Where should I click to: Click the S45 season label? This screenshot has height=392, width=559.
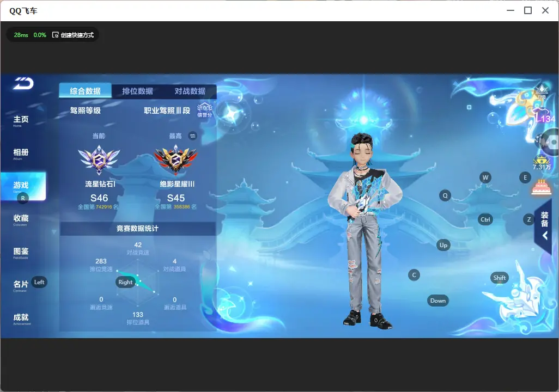[176, 198]
